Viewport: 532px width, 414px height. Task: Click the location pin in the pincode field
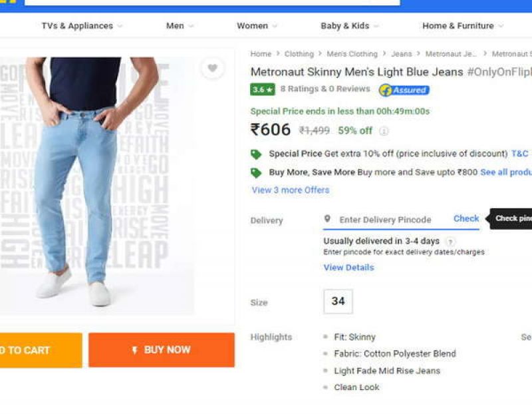point(326,218)
